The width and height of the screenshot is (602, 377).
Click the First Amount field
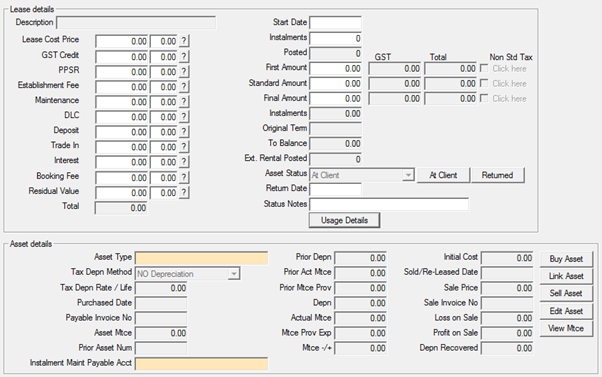pyautogui.click(x=335, y=68)
